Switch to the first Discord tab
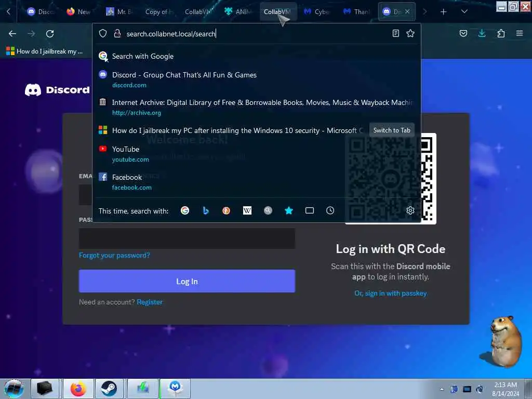 41,12
